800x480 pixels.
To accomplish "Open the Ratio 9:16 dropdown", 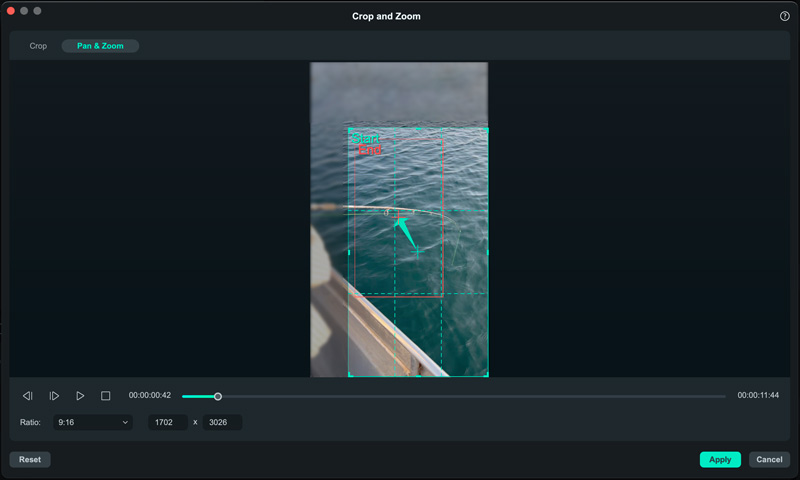I will pyautogui.click(x=94, y=423).
